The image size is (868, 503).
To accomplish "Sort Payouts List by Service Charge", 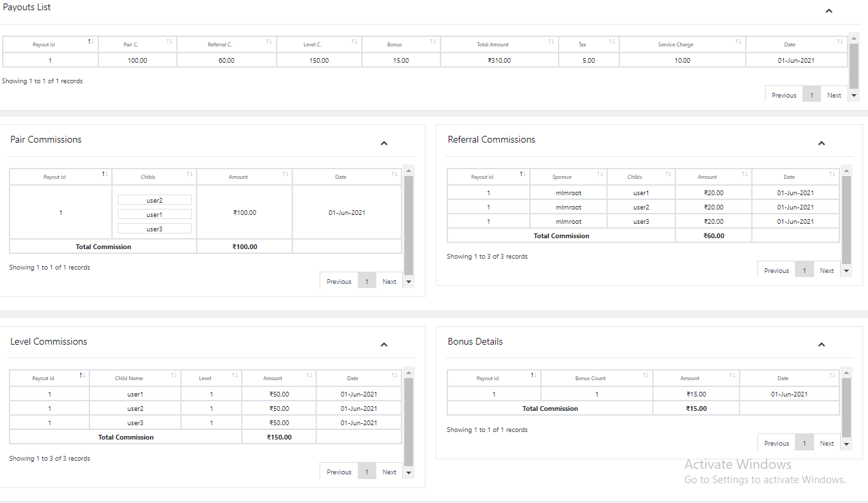I will click(x=675, y=44).
